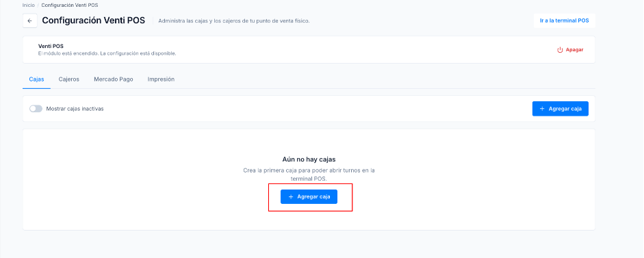This screenshot has width=644, height=258.
Task: Click the Apagar text to turn off the module
Action: click(575, 50)
